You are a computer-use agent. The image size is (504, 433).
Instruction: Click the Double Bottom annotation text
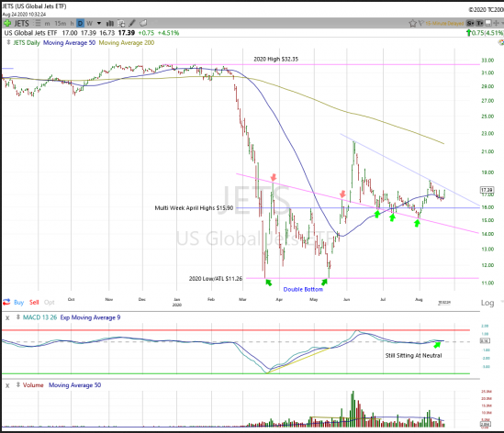pyautogui.click(x=303, y=289)
